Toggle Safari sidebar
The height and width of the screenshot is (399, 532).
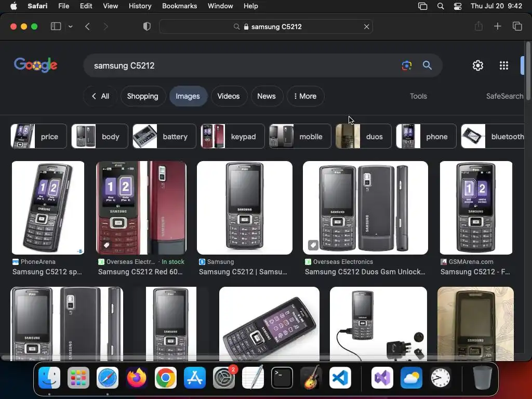coord(56,26)
